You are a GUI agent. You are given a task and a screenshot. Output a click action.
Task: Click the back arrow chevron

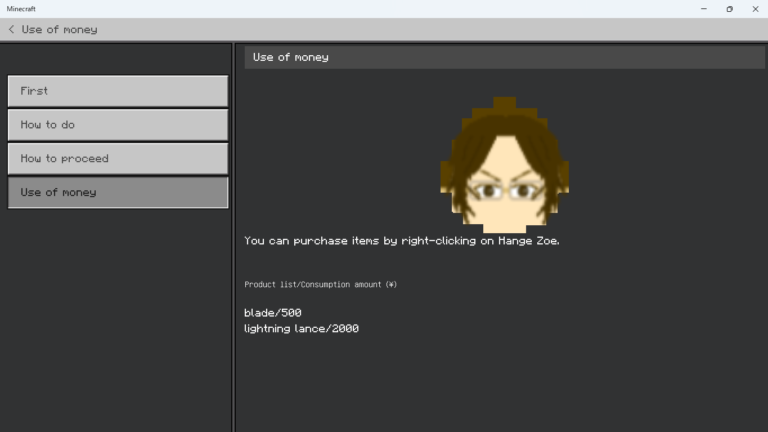[x=11, y=30]
